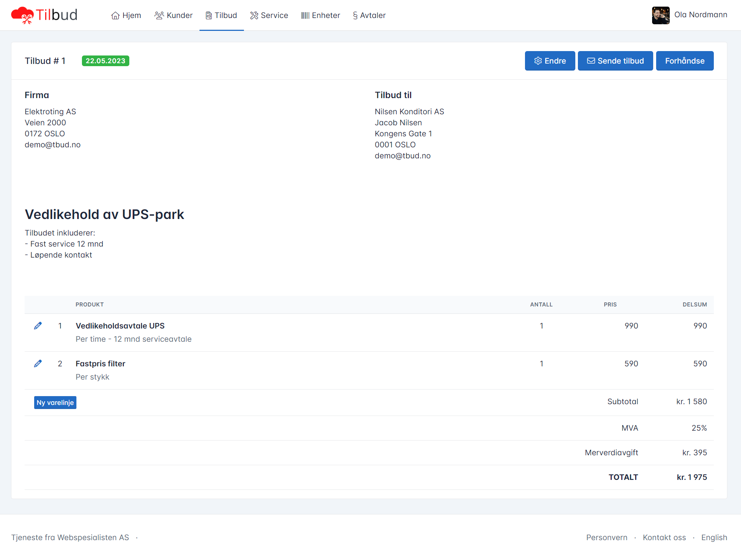
Task: Click the pencil icon for Vedlikeholdsavtale UPS
Action: (38, 326)
